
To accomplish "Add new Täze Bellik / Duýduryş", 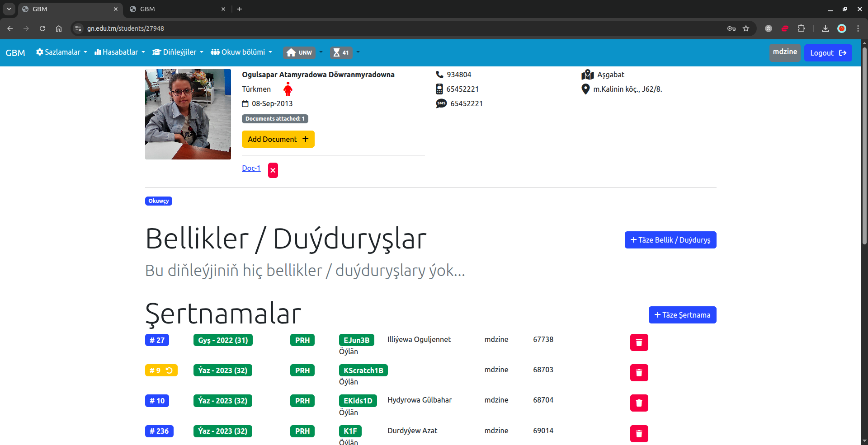I will pyautogui.click(x=670, y=240).
